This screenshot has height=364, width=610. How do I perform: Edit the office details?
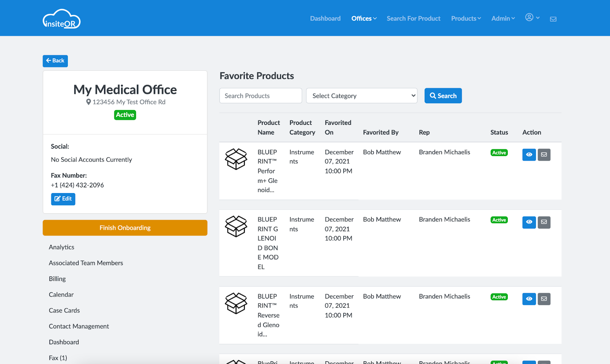pos(63,199)
